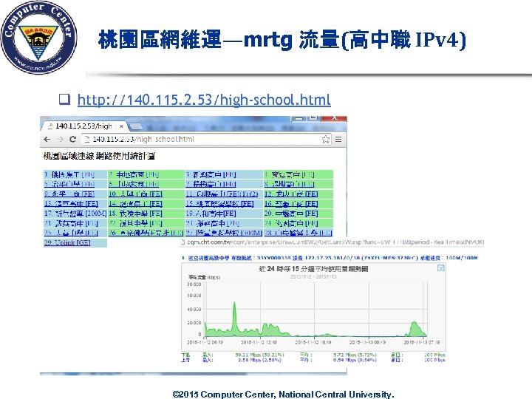Open link number 3 in the school table
The width and height of the screenshot is (532, 399).
coord(211,174)
